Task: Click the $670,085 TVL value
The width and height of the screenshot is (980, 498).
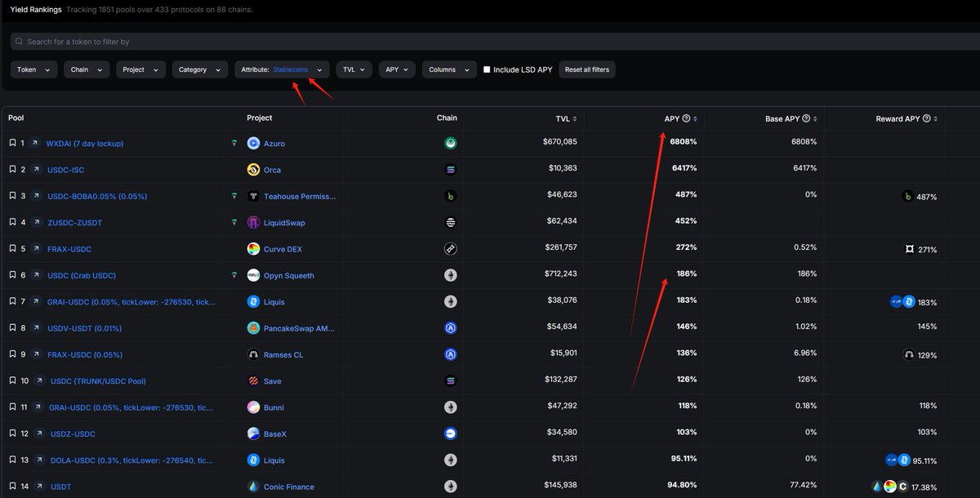Action: (x=559, y=143)
